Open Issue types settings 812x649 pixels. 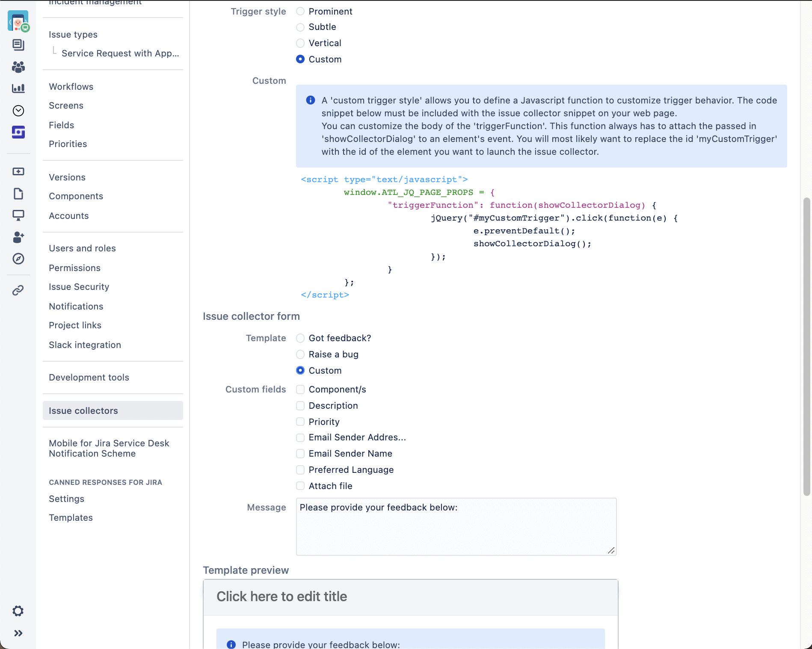coord(73,35)
